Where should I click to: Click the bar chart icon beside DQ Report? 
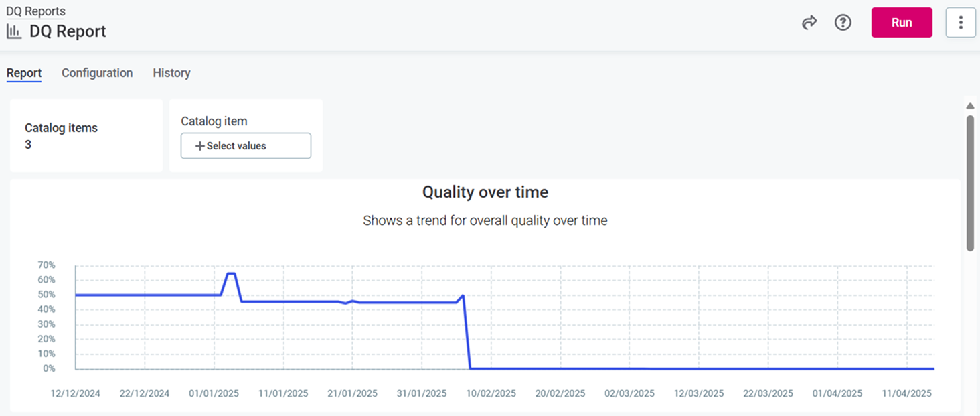pos(13,31)
